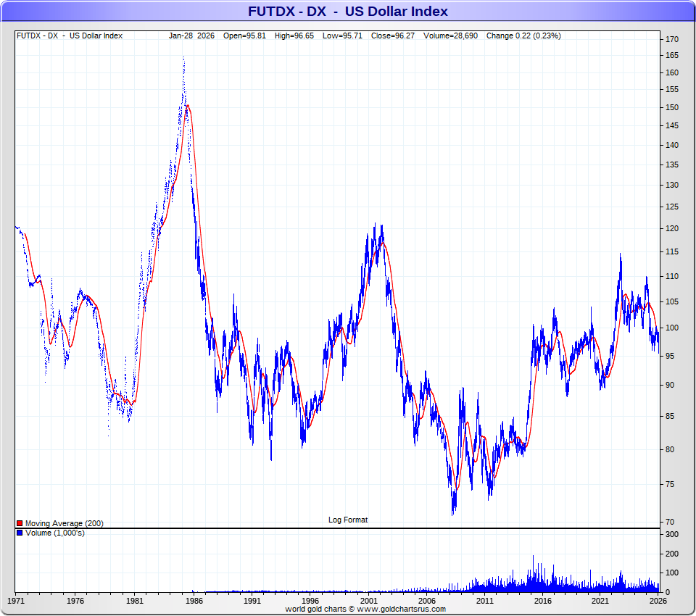The height and width of the screenshot is (616, 696).
Task: Pick the 2001 year label on time axis
Action: click(369, 601)
